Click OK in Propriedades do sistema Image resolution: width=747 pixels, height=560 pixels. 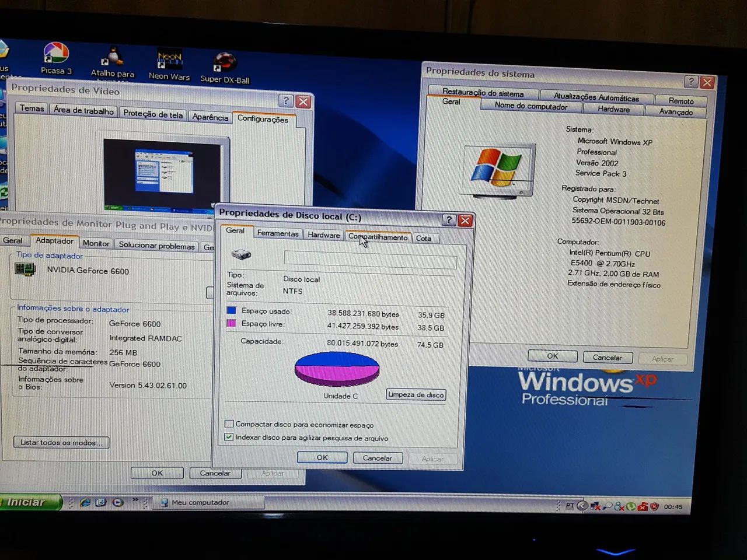coord(552,356)
